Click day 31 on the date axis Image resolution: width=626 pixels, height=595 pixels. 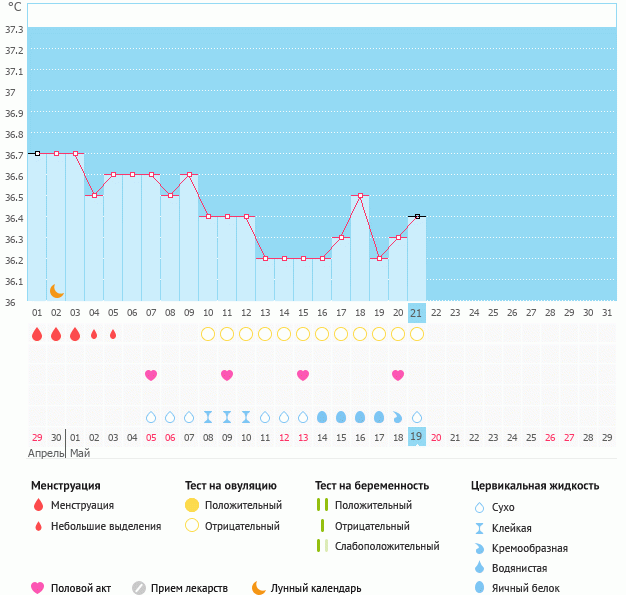pyautogui.click(x=607, y=313)
